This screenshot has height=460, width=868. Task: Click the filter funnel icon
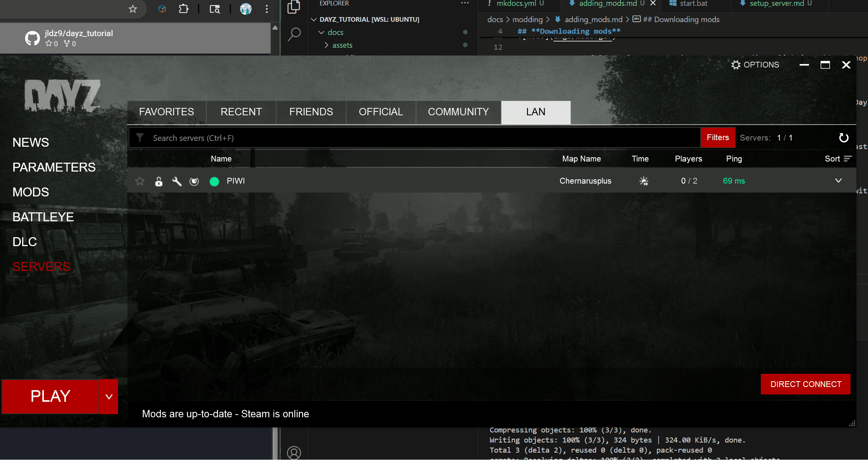[x=140, y=138]
